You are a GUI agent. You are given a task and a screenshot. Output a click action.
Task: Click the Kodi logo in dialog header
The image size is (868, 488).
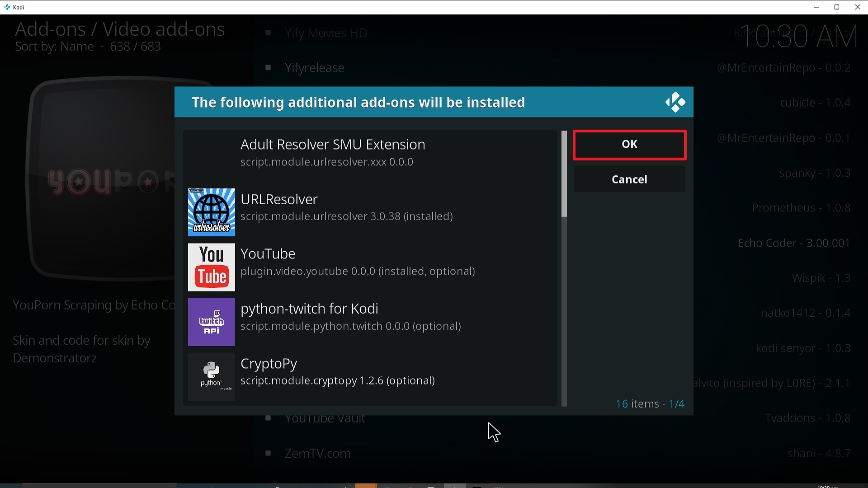pos(675,102)
